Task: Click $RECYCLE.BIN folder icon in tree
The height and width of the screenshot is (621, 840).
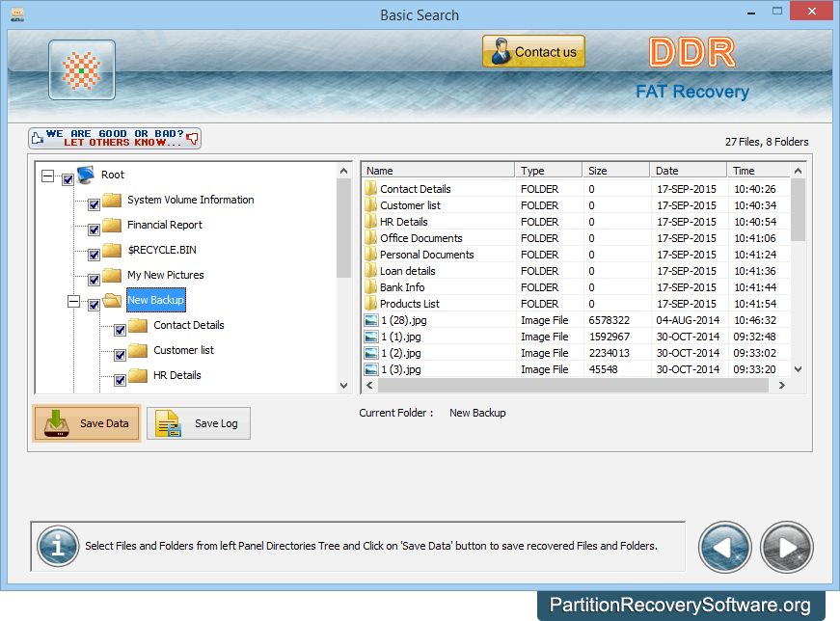Action: 112,250
